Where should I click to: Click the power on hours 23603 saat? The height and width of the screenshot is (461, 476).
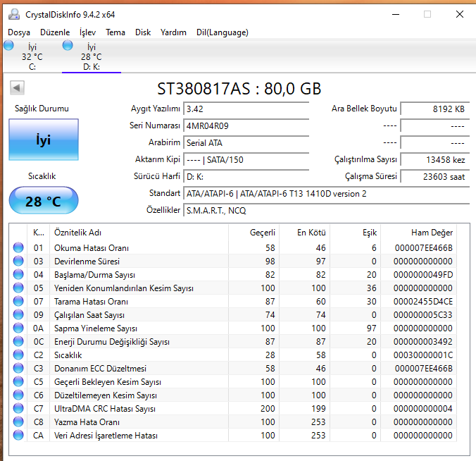pyautogui.click(x=435, y=176)
